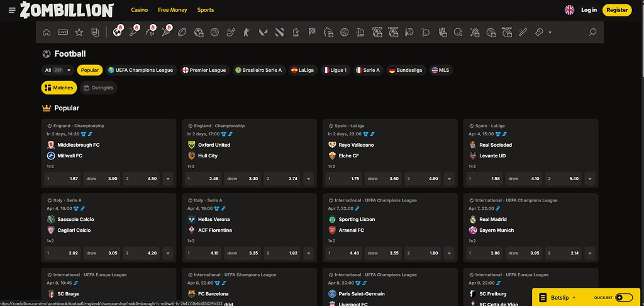Viewport: 644px width, 306px height.
Task: Select the Volta football icon
Action: (x=377, y=31)
